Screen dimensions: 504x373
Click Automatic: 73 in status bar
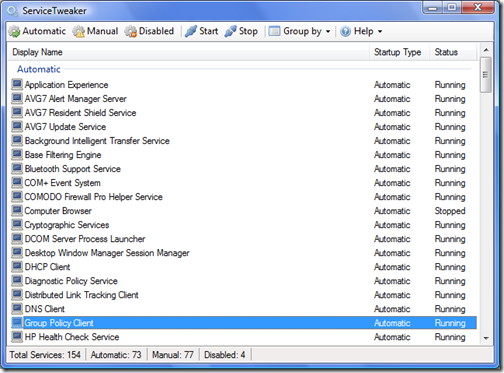pos(116,355)
